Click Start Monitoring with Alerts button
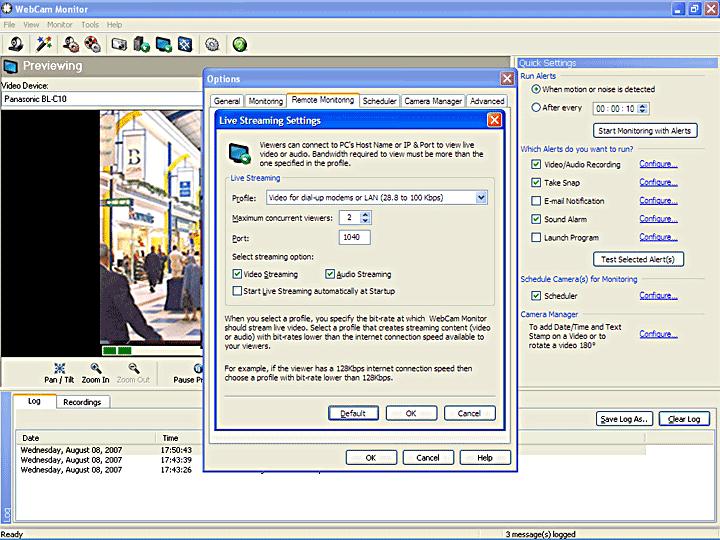The height and width of the screenshot is (540, 720). (x=645, y=131)
